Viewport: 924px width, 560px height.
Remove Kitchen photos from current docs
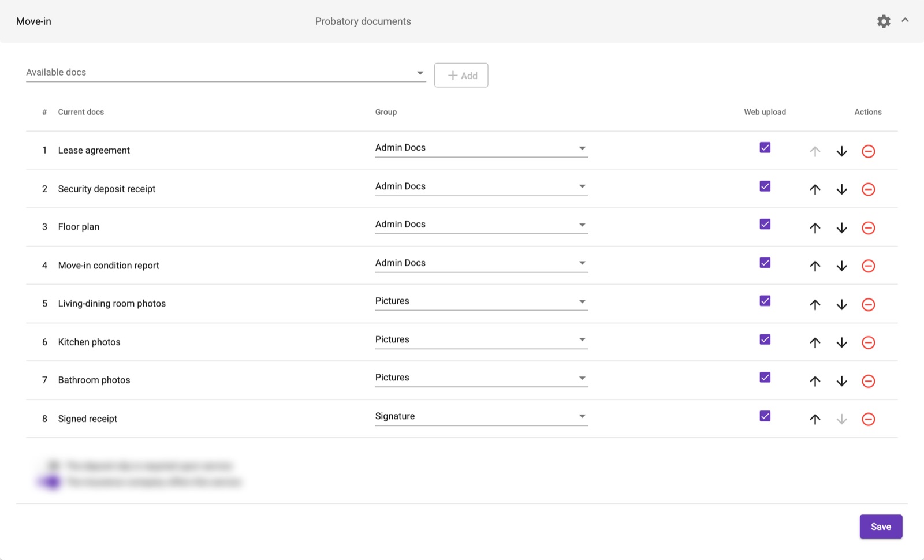[868, 343]
